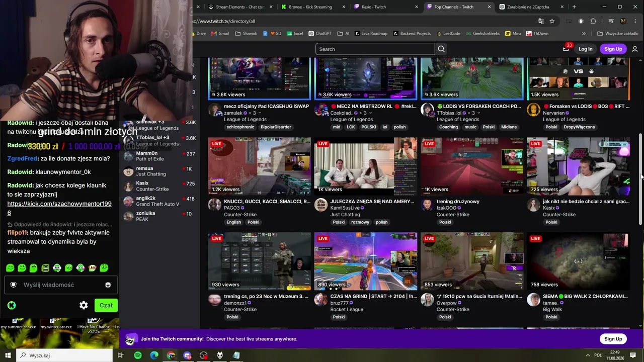Click Nervarien channel avatar

(533, 110)
